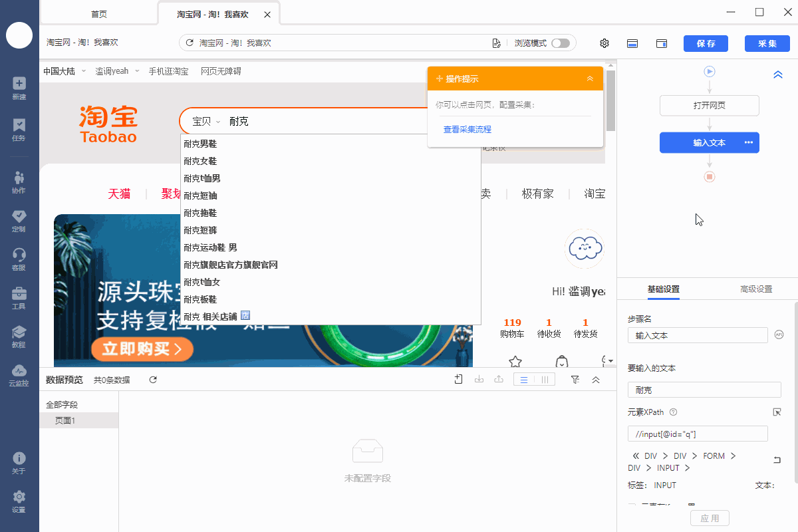Open the 任务 (tasks) sidebar icon
The image size is (798, 532).
[x=19, y=124]
